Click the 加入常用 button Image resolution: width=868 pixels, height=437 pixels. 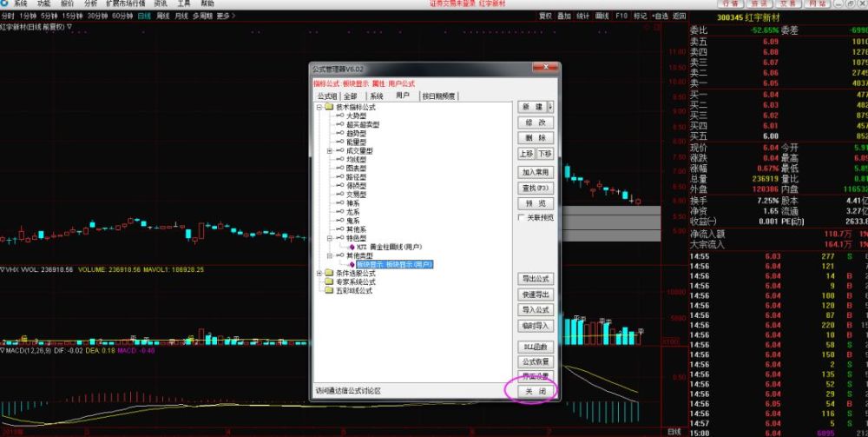[x=536, y=172]
